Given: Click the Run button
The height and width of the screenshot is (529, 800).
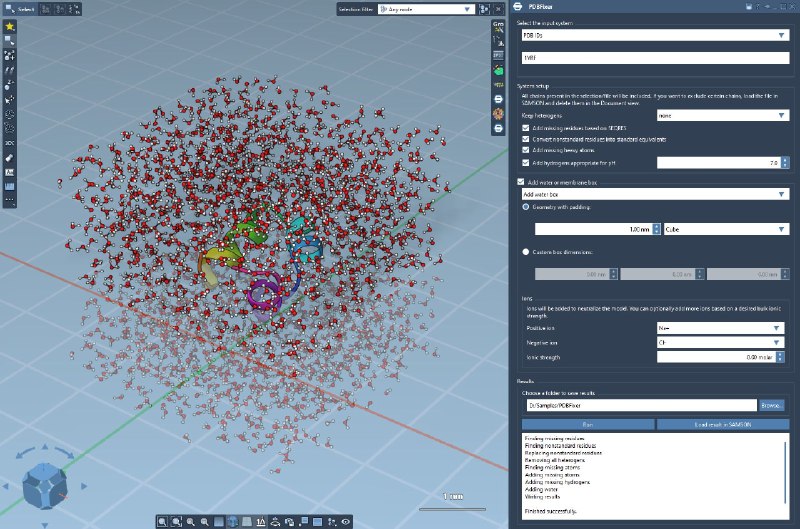Looking at the screenshot, I should pos(588,424).
